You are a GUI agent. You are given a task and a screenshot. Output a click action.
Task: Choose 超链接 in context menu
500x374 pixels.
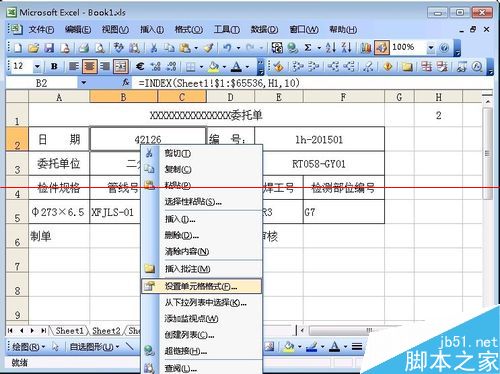click(201, 351)
